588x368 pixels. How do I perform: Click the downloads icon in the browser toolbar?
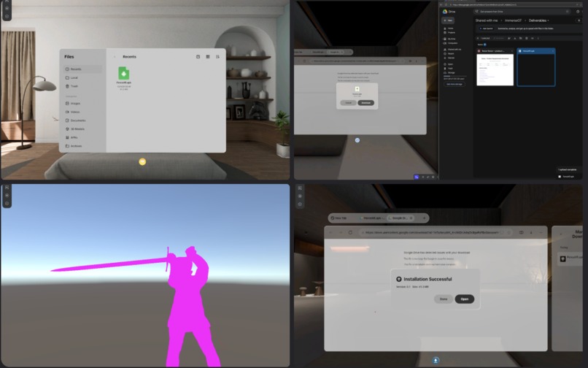pyautogui.click(x=531, y=232)
